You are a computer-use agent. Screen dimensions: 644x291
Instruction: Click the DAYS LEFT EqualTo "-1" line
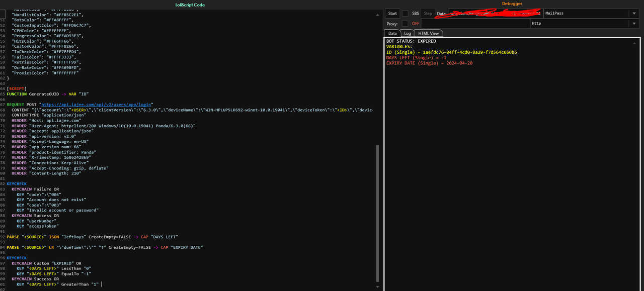pyautogui.click(x=54, y=274)
